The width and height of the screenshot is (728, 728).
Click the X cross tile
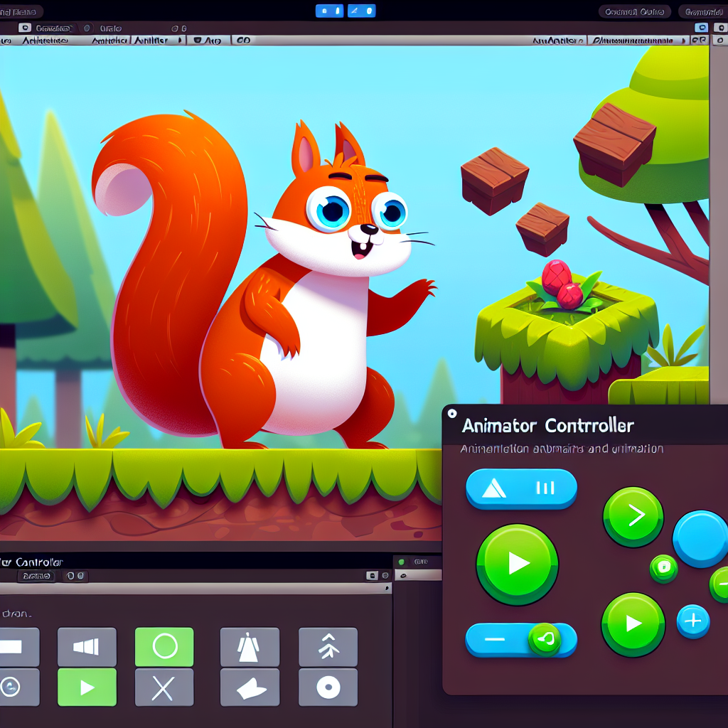pyautogui.click(x=164, y=687)
